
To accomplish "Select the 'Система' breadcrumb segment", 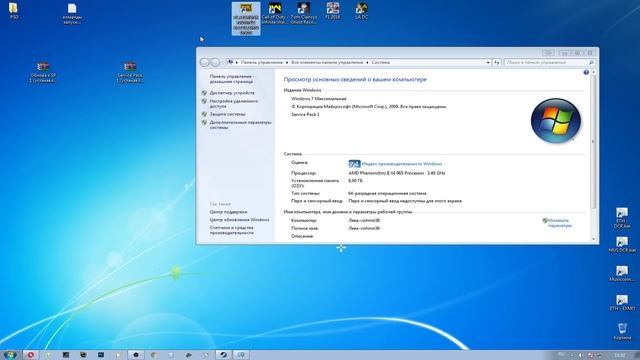I will pyautogui.click(x=380, y=62).
